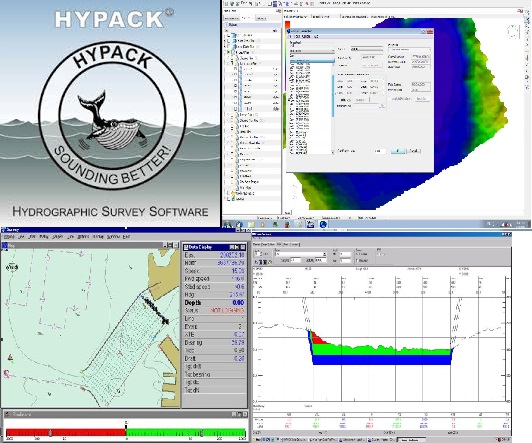Click the Bearing row in Data Display
Screen dimensions: 532x443
tap(214, 342)
